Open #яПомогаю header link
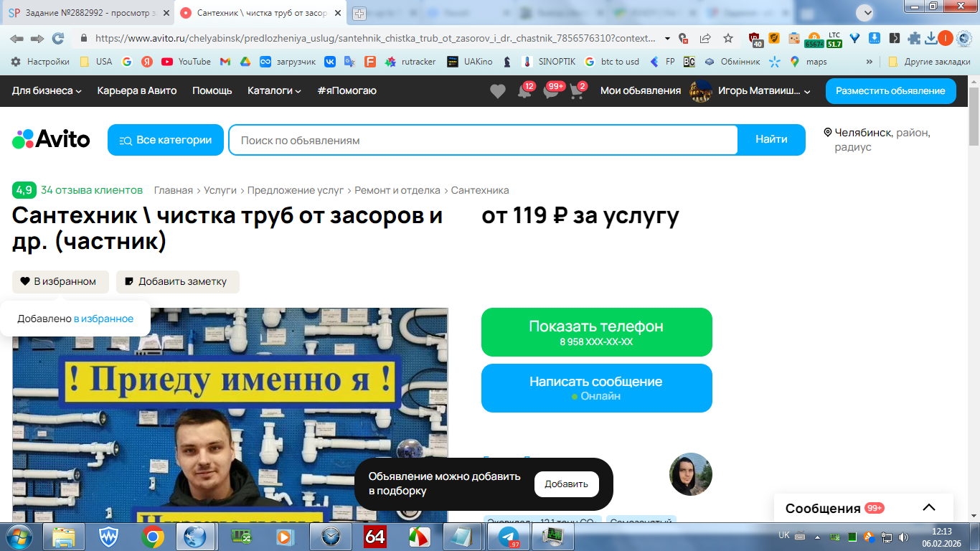This screenshot has width=980, height=551. point(347,91)
